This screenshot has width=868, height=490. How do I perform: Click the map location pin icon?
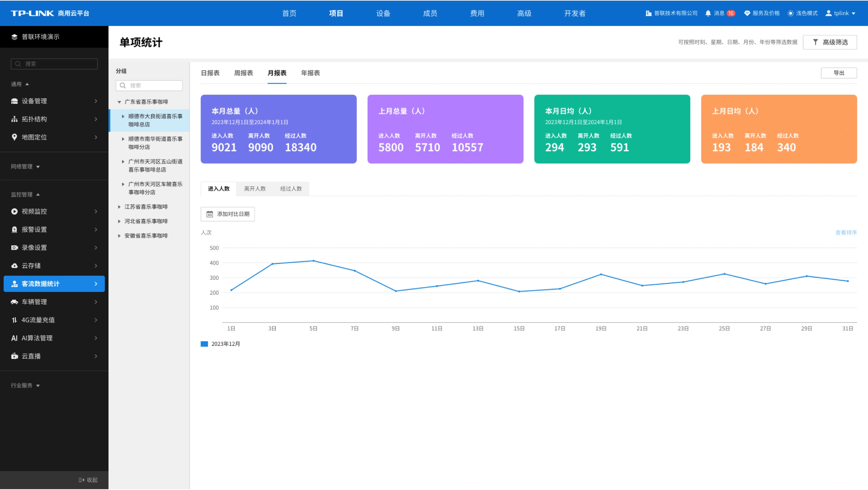[x=14, y=137]
